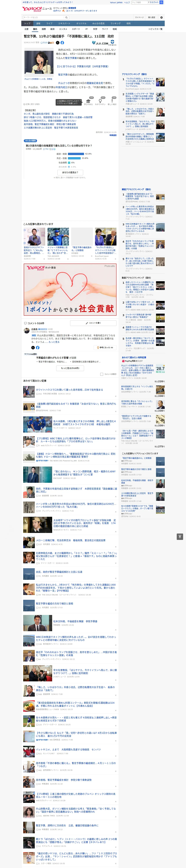React with 新しい視点 icon

(112, 101)
